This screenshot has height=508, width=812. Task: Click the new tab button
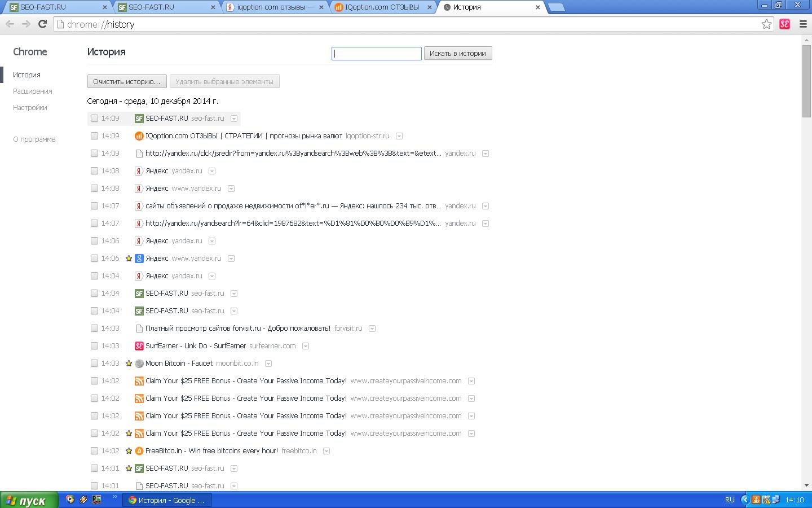point(556,7)
